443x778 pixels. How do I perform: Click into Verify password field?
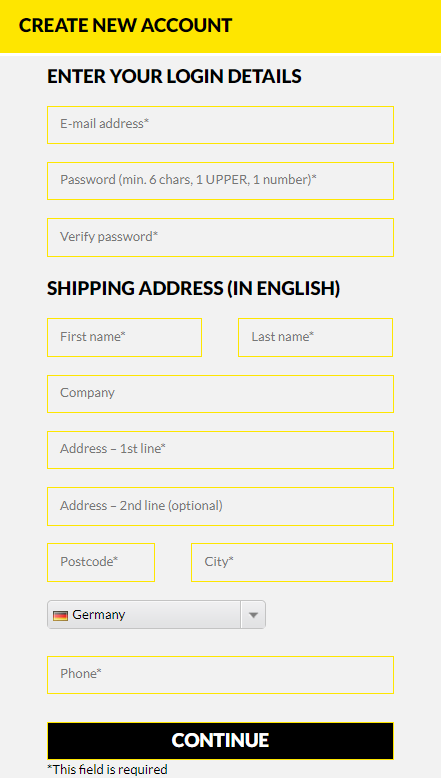coord(221,238)
